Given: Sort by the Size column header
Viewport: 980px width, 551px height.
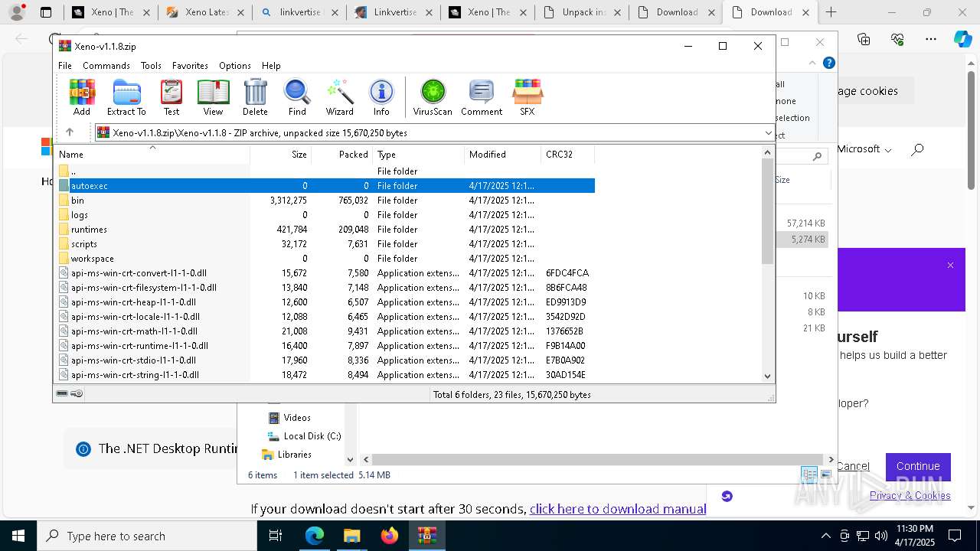Looking at the screenshot, I should [x=280, y=154].
